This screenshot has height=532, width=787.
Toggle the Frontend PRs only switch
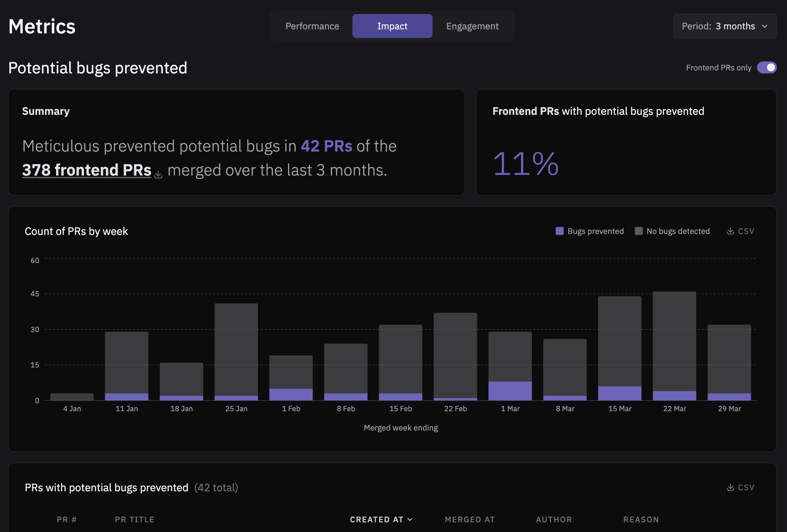click(767, 68)
